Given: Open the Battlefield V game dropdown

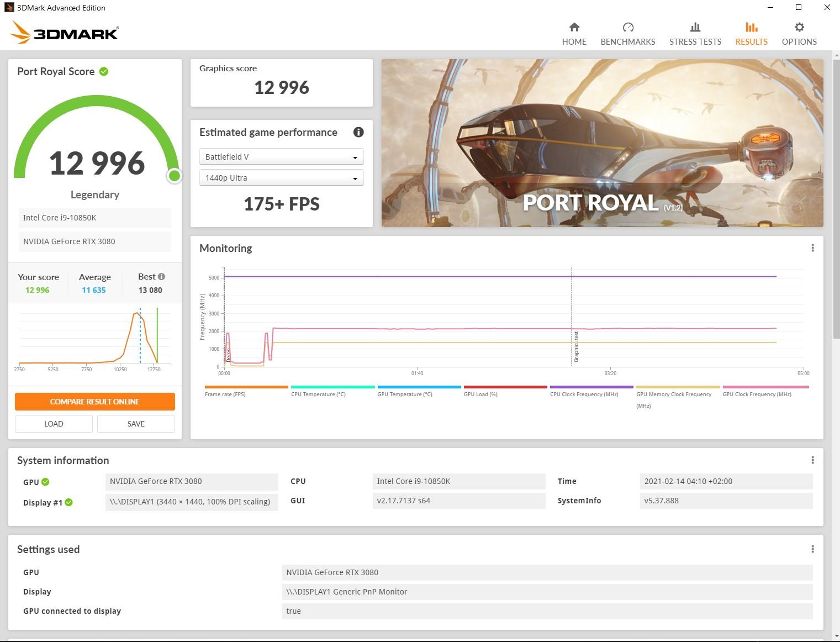Looking at the screenshot, I should point(281,157).
